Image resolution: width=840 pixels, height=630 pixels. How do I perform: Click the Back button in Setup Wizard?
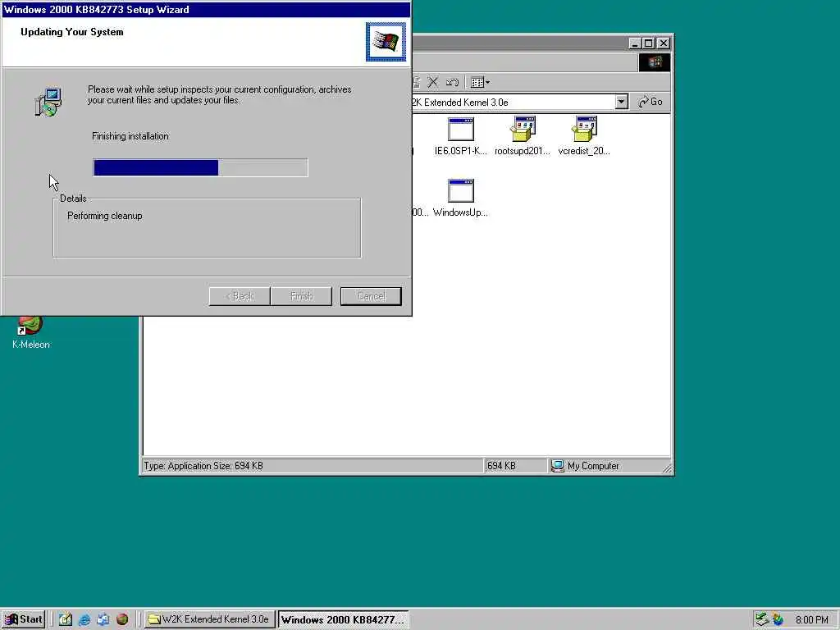pyautogui.click(x=240, y=296)
